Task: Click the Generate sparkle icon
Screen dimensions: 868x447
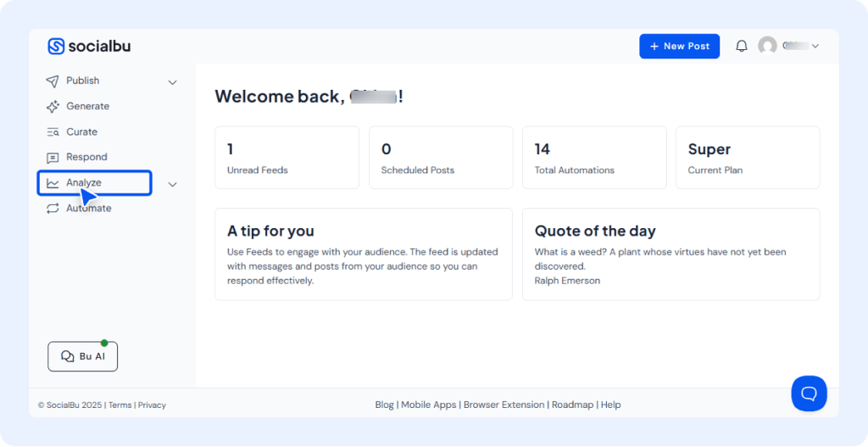Action: coord(53,107)
